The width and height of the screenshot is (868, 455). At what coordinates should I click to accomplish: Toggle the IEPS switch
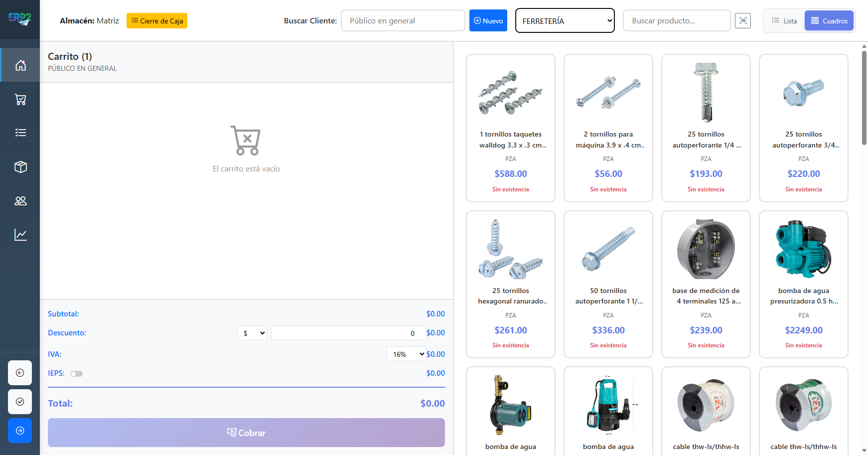(76, 374)
